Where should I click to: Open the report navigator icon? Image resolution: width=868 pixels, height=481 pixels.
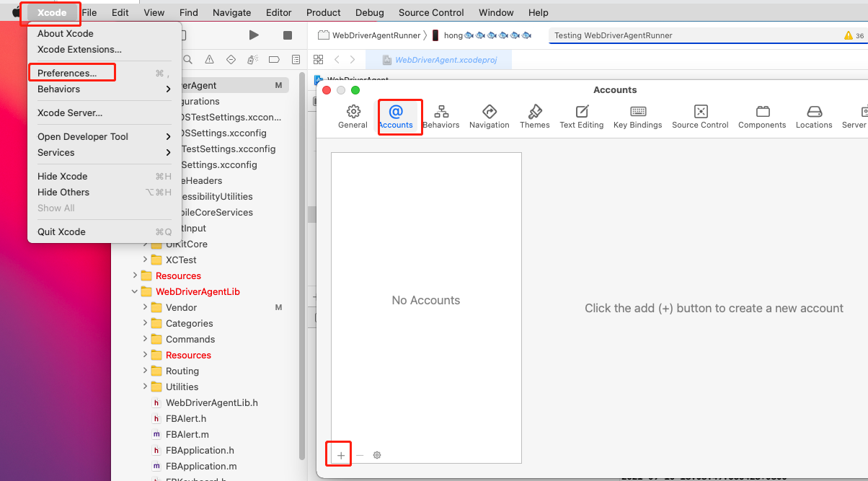tap(296, 60)
